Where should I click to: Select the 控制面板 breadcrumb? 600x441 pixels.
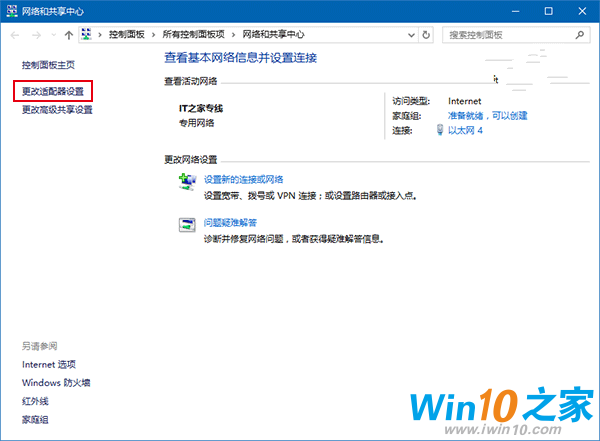[127, 34]
